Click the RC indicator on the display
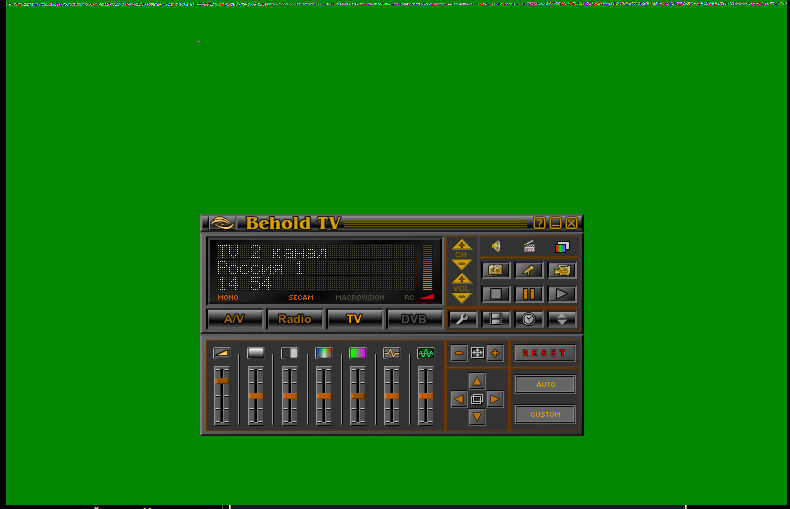Image resolution: width=790 pixels, height=509 pixels. tap(409, 298)
